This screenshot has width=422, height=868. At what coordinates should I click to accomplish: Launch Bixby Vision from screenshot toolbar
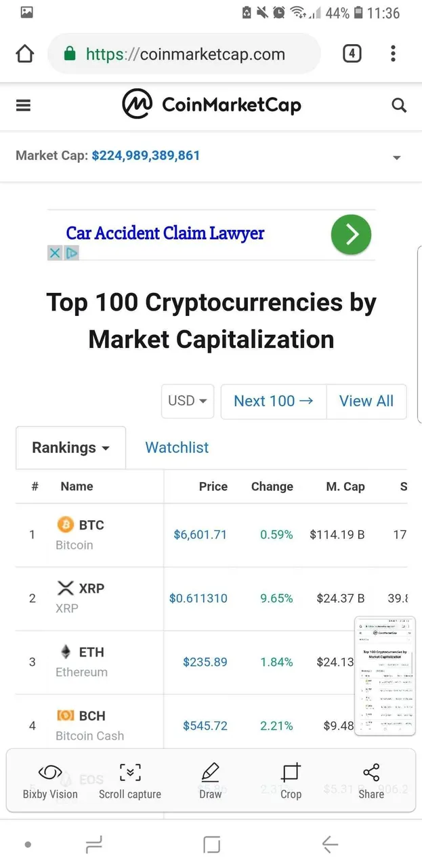pos(50,781)
